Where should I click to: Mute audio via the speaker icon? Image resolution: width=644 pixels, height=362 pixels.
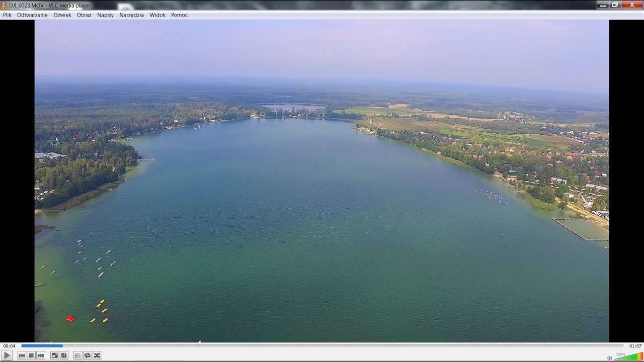click(x=609, y=357)
